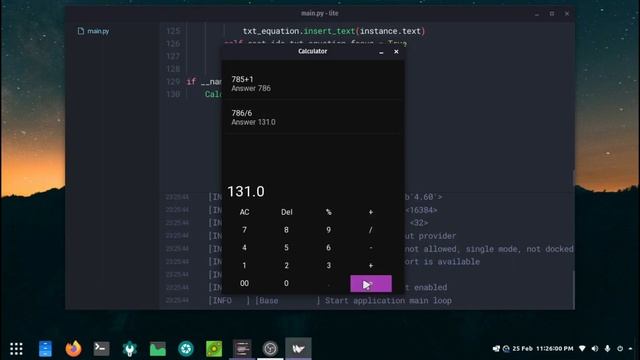Launch Firefox from the taskbar

point(73,349)
